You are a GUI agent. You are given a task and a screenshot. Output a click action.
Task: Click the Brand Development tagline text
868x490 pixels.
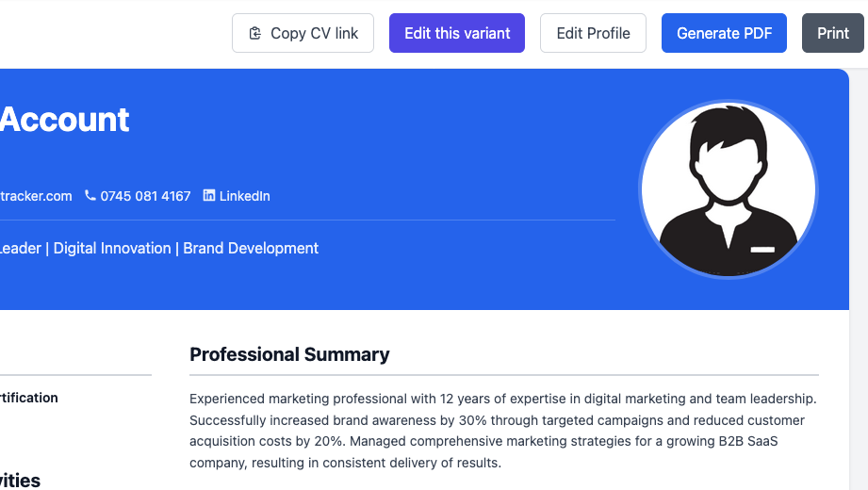(x=251, y=249)
